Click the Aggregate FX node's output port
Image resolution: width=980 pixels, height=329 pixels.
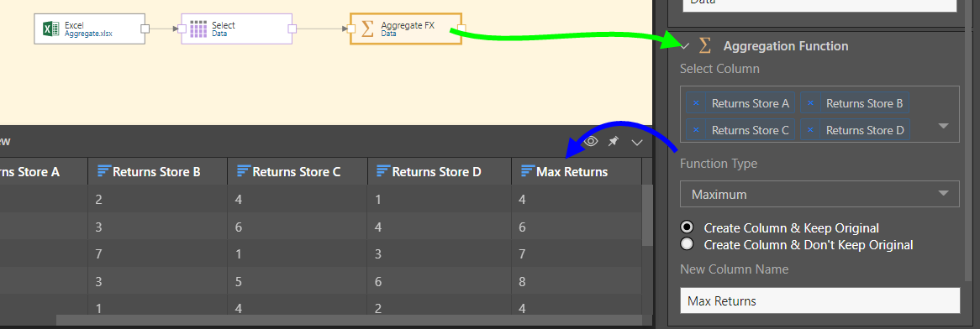click(461, 29)
